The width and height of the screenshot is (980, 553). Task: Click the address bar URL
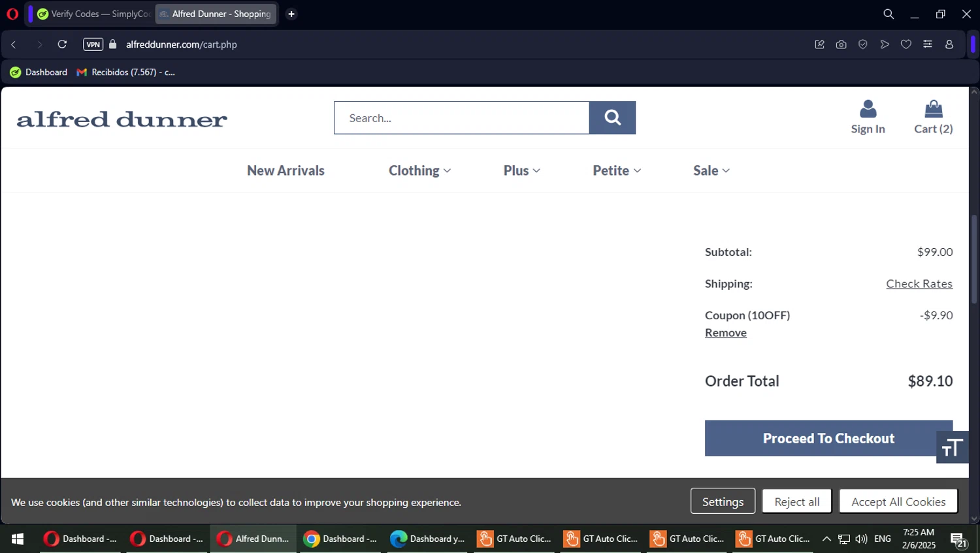click(182, 44)
